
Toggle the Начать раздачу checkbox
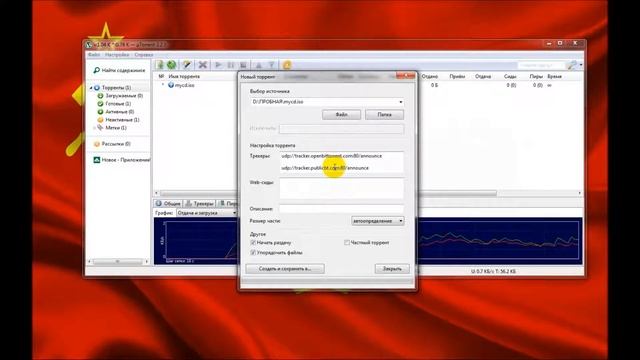[253, 242]
